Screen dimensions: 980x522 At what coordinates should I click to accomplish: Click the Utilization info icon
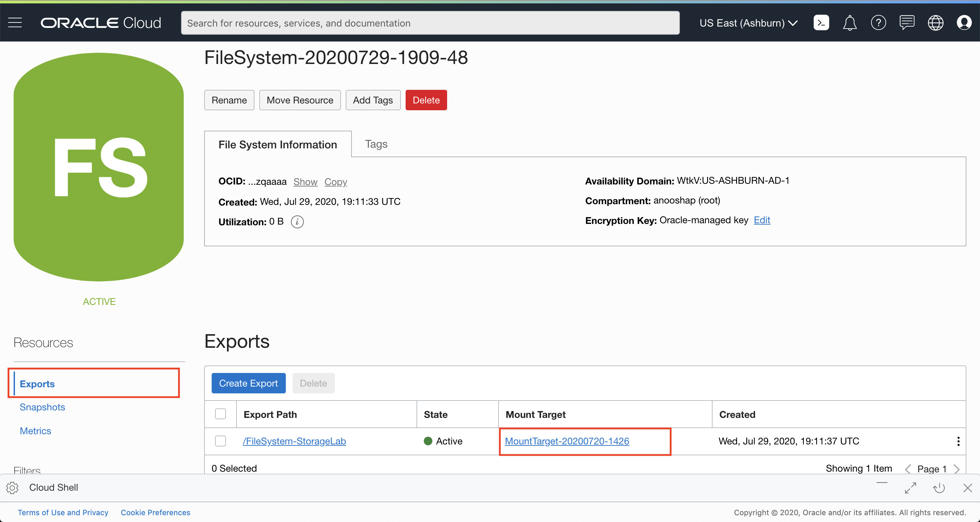297,222
